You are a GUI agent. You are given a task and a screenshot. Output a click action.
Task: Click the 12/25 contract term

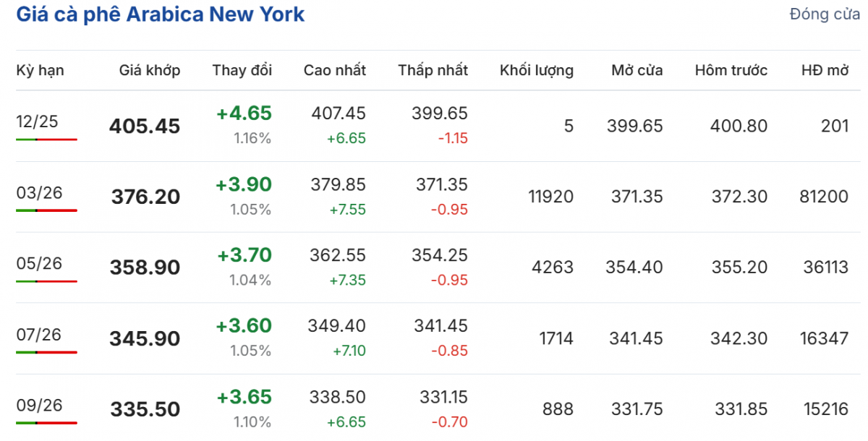pyautogui.click(x=37, y=121)
